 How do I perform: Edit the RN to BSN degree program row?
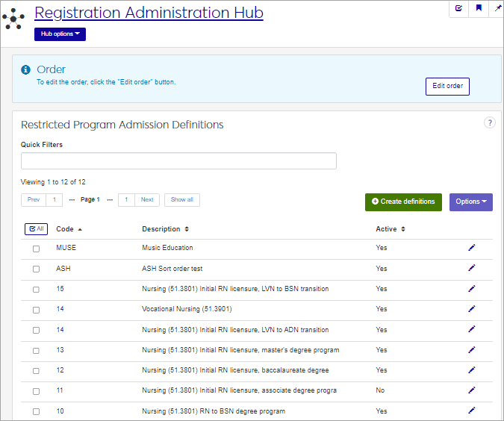click(471, 411)
